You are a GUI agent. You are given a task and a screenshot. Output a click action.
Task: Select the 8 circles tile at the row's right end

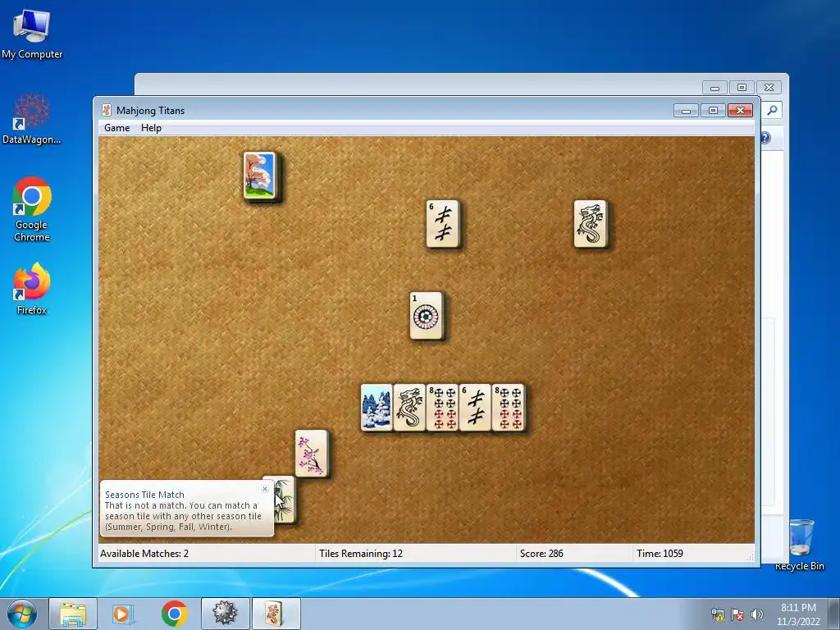coord(509,407)
